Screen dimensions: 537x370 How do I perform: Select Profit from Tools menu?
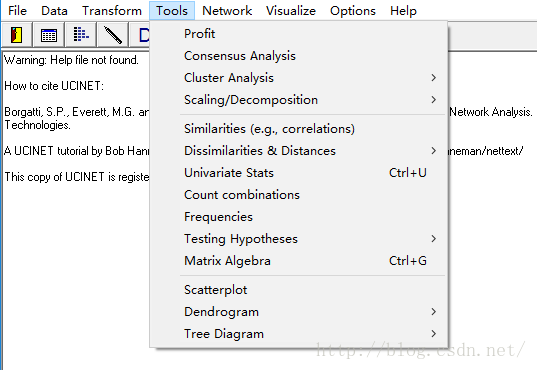(x=299, y=34)
